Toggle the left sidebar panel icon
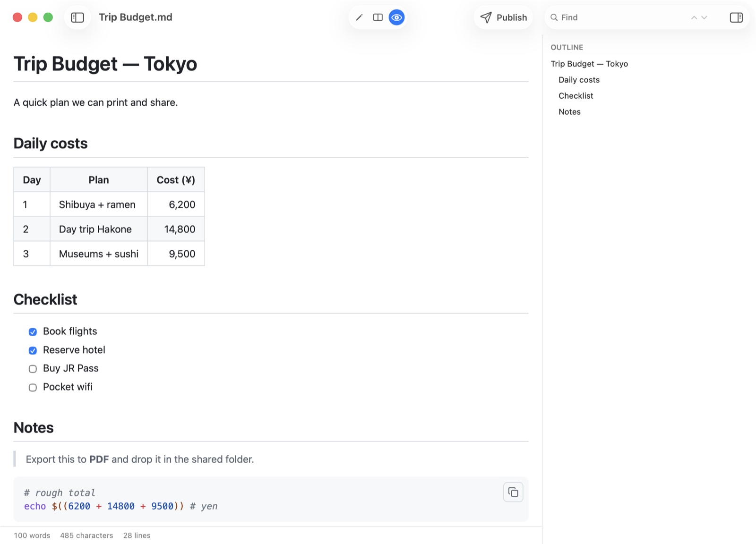Image resolution: width=756 pixels, height=544 pixels. coord(77,17)
